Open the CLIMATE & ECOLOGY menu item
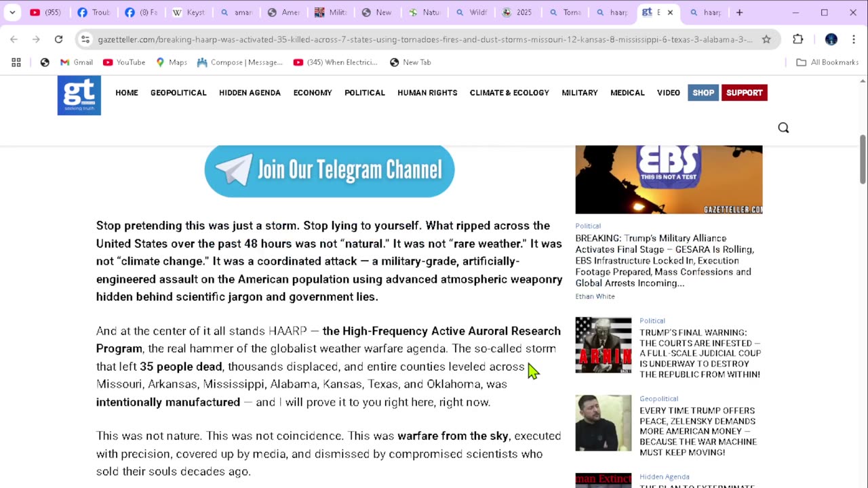The image size is (868, 488). (509, 93)
